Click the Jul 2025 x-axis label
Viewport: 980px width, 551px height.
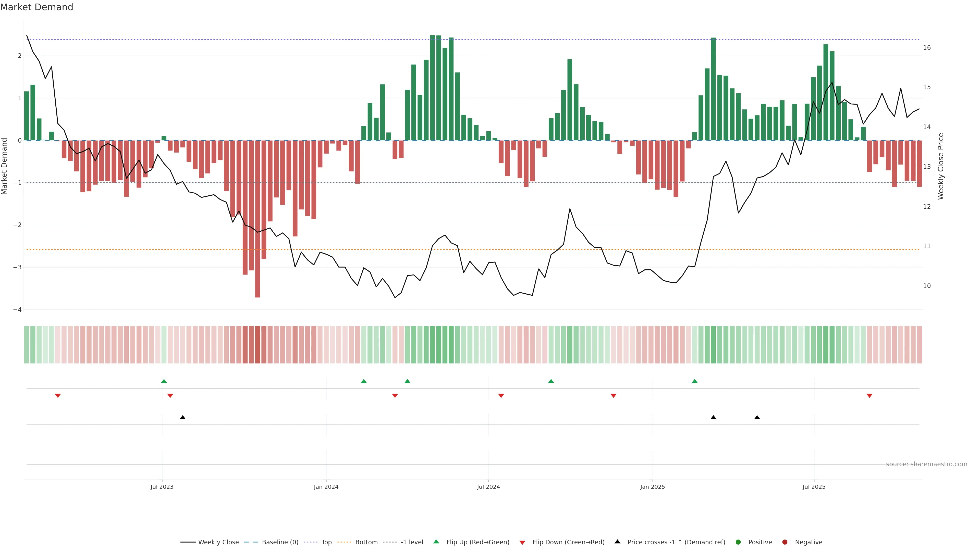[814, 487]
